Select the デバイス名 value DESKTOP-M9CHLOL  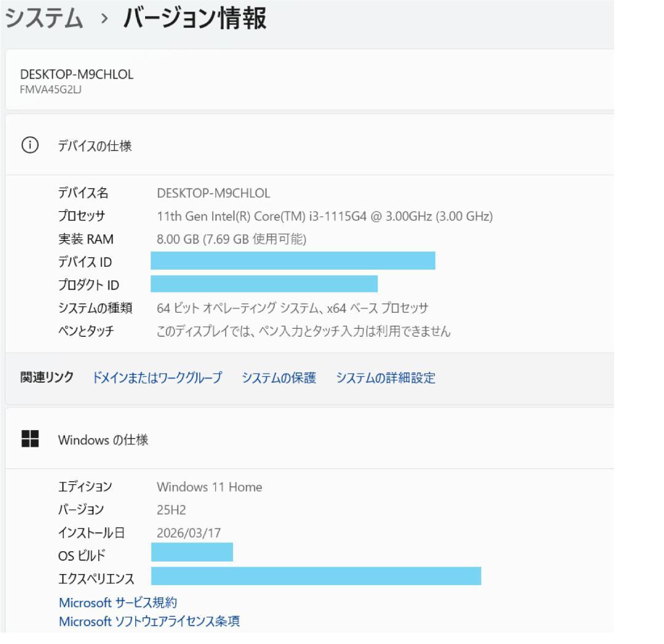[213, 194]
